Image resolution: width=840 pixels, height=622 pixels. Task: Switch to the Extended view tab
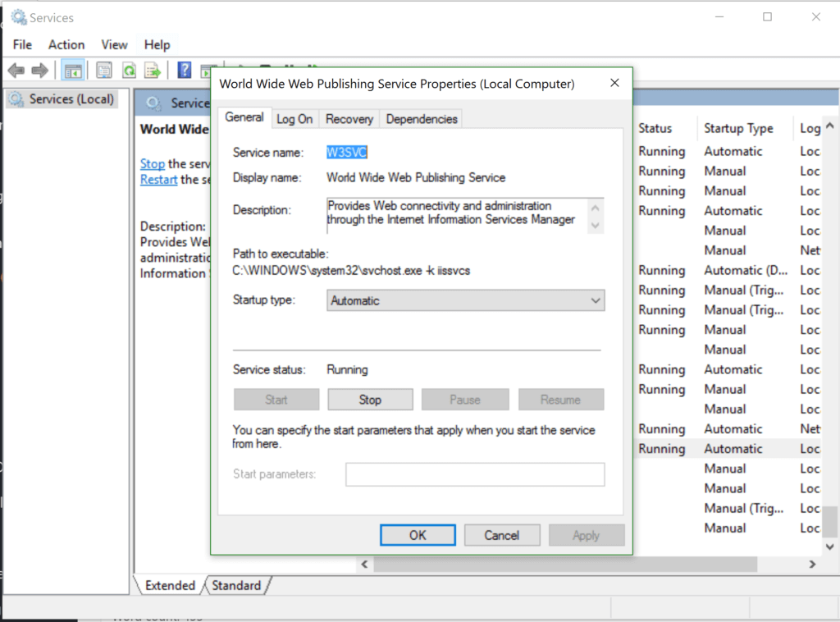pos(170,586)
